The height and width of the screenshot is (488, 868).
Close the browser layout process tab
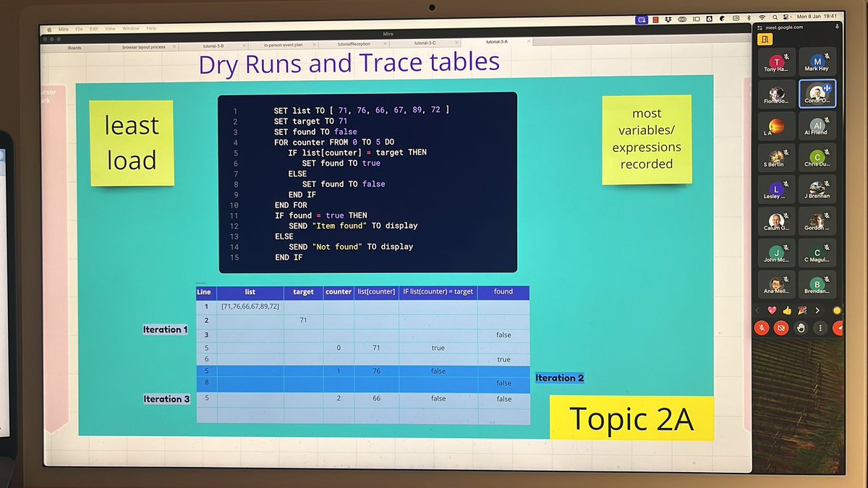(x=176, y=46)
